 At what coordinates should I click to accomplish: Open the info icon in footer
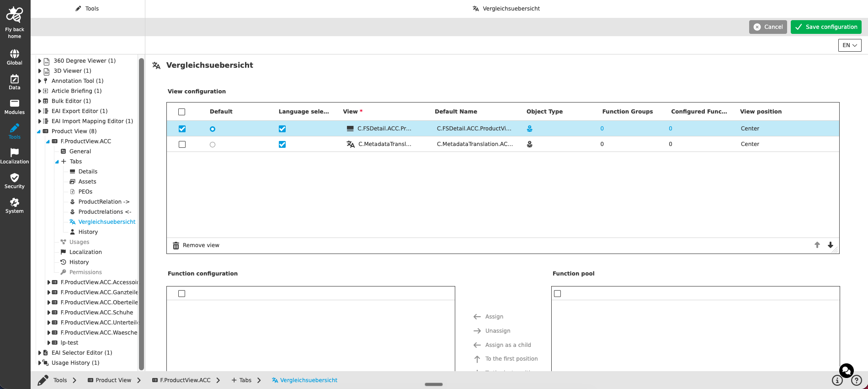[837, 380]
